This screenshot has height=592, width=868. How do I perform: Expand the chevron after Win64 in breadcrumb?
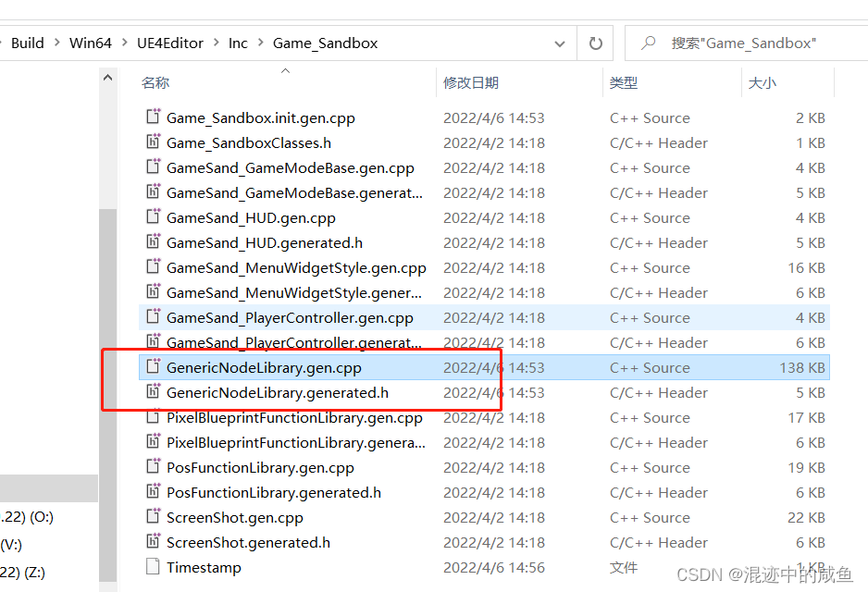[x=125, y=43]
